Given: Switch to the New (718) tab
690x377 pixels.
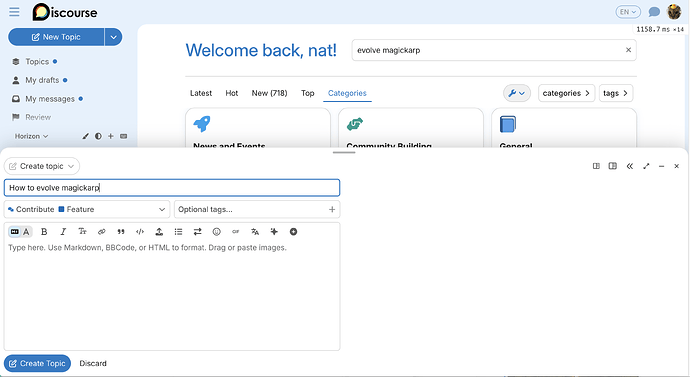Looking at the screenshot, I should 269,93.
